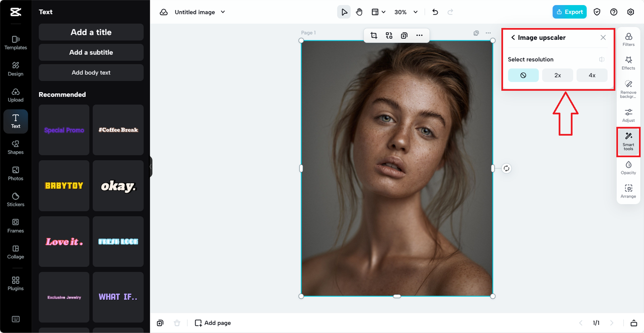The width and height of the screenshot is (644, 333).
Task: Open the shield privacy icon
Action: click(597, 12)
